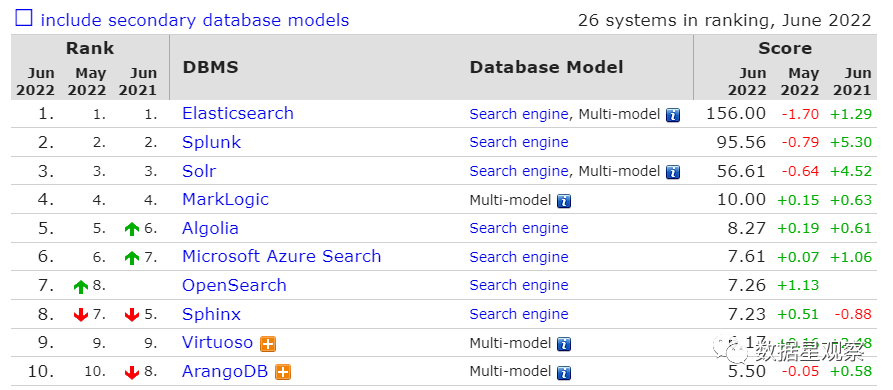Screen dimensions: 893x390
Task: Click Search engine model link for OpenSearch
Action: pos(519,285)
